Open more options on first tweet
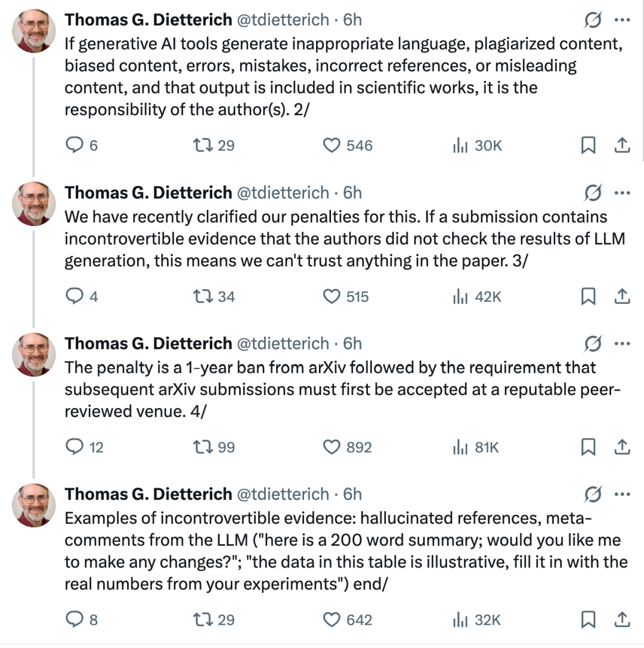Screen dimensions: 644x648 point(622,20)
